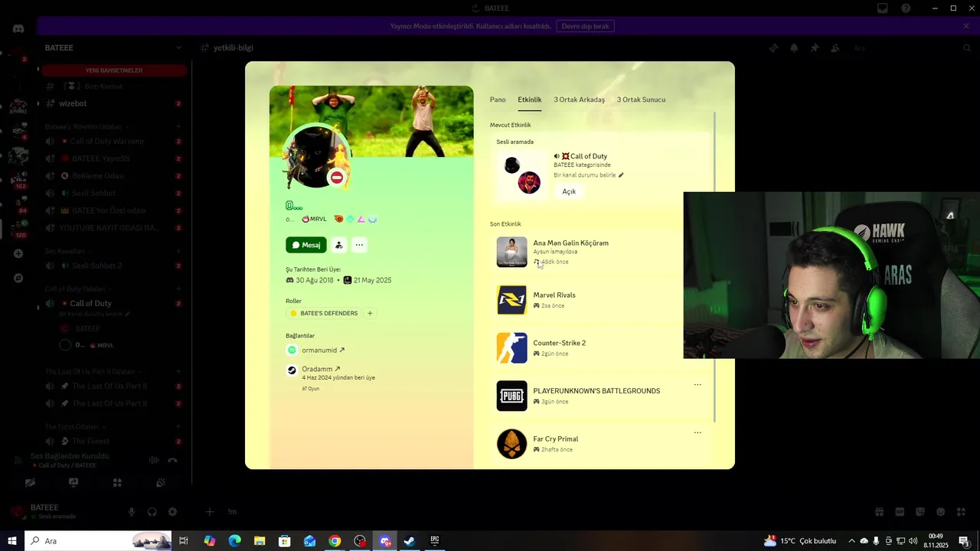Click the Discord home icon
Image resolution: width=980 pixels, height=551 pixels.
[x=18, y=28]
